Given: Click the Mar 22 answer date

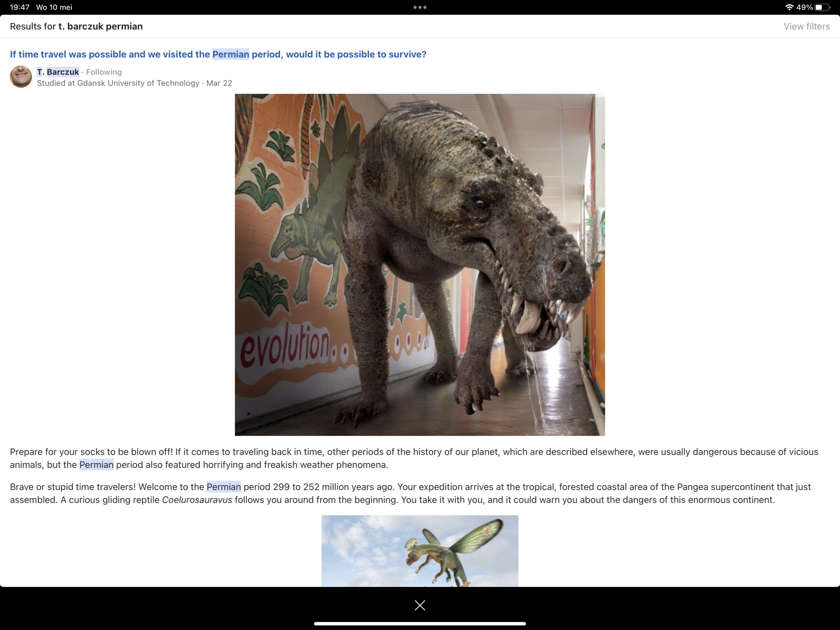Looking at the screenshot, I should click(x=219, y=83).
